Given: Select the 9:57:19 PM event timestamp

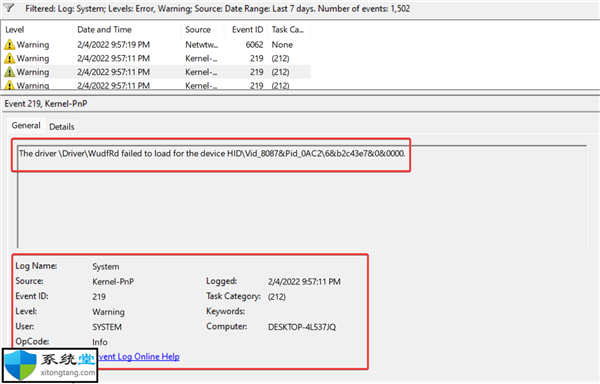Looking at the screenshot, I should coord(113,45).
